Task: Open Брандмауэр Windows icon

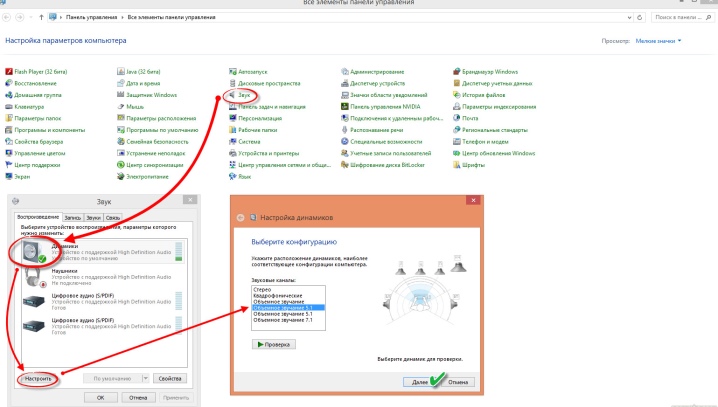Action: [x=457, y=71]
